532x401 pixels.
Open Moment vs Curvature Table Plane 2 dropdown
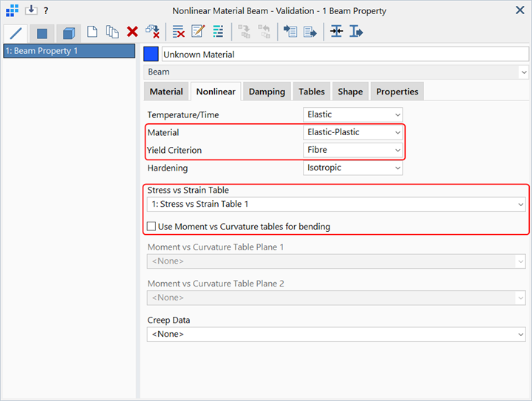[336, 298]
